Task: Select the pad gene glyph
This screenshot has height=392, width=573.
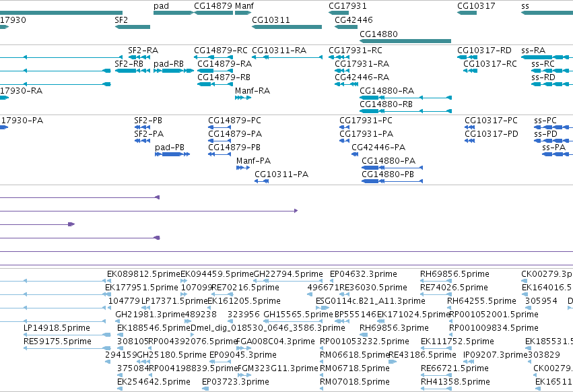Action: pos(173,13)
